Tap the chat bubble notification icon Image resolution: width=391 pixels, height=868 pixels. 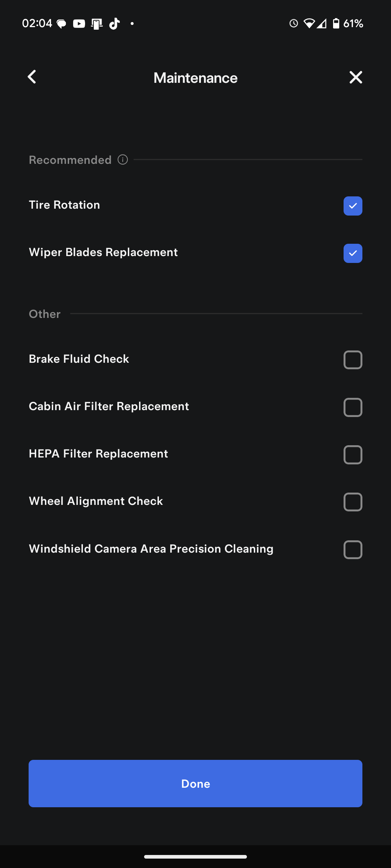tap(62, 24)
